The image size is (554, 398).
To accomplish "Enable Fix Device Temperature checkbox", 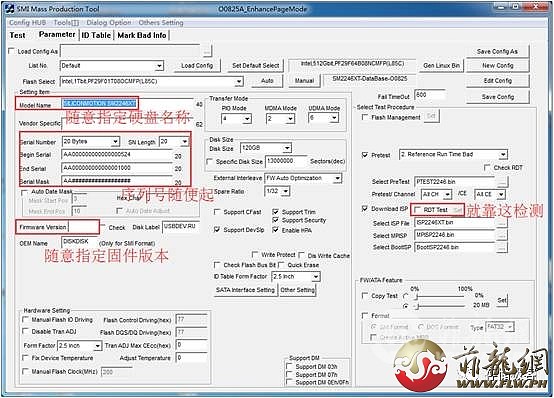I will (x=25, y=358).
